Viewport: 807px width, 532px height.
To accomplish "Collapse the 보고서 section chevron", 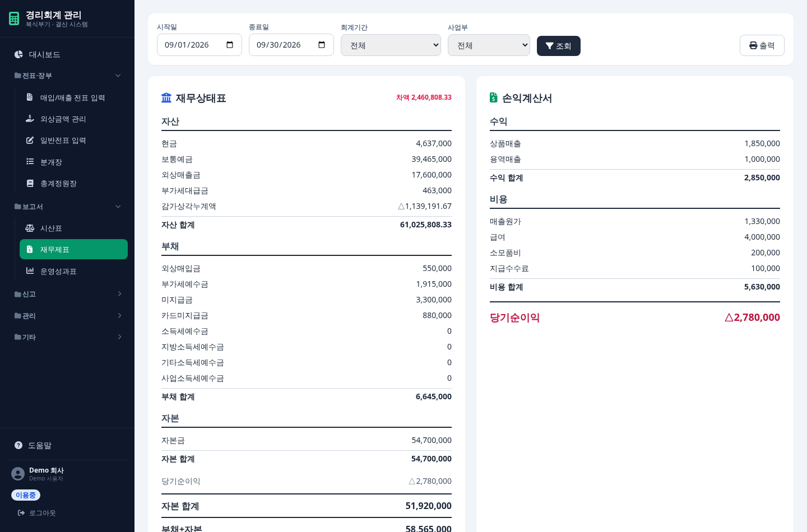I will point(118,207).
